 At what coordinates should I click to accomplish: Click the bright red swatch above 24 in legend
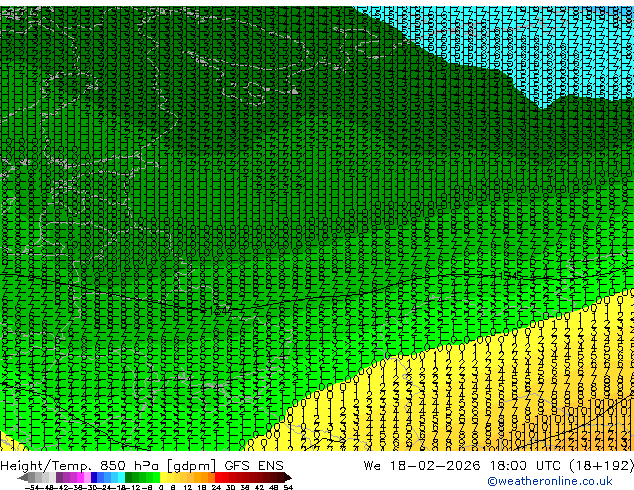tap(218, 477)
